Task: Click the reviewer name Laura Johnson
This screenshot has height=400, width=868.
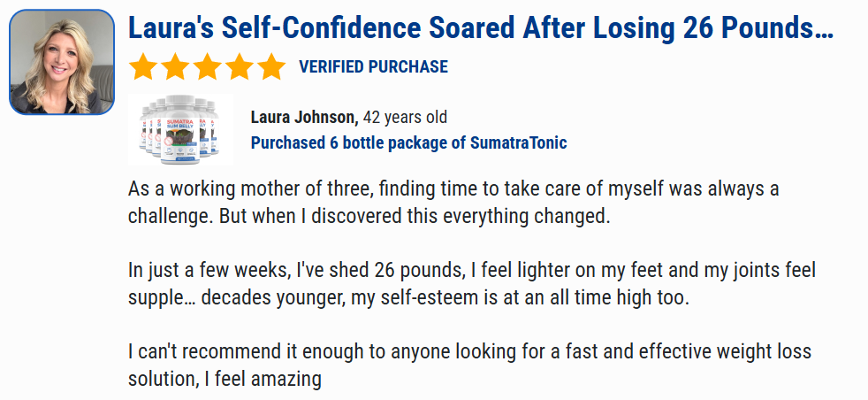Action: pos(304,117)
